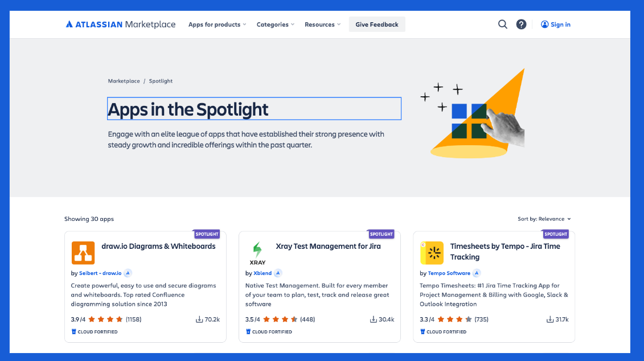Open the Resources menu
644x361 pixels.
[x=322, y=24]
